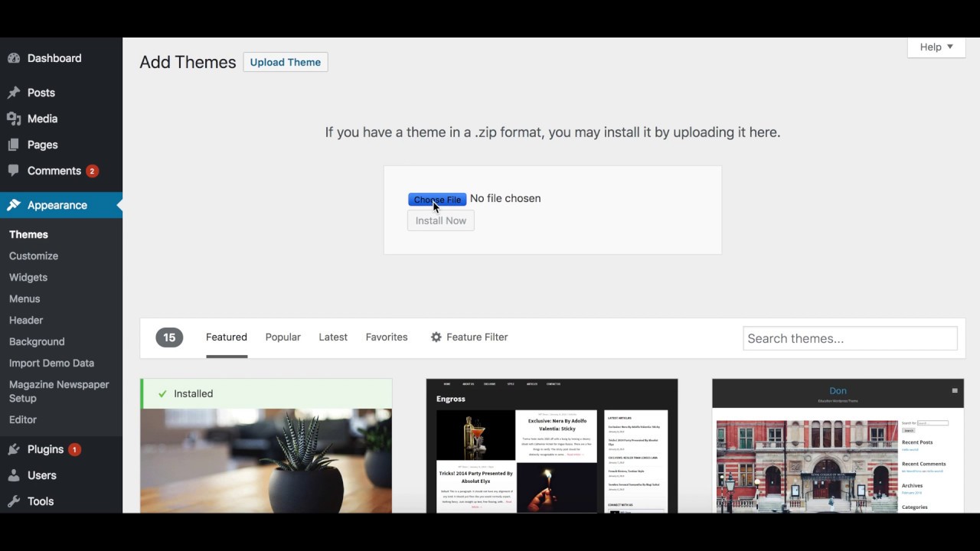
Task: Open the Don theme thumbnail
Action: coord(838,445)
